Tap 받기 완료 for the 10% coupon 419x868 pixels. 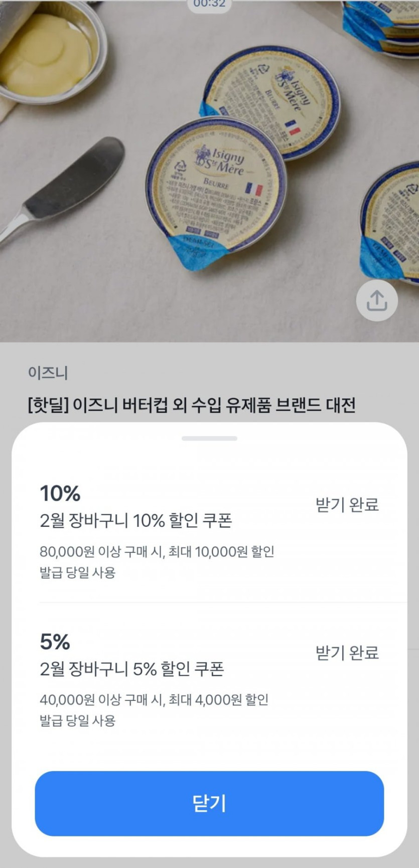(x=347, y=505)
